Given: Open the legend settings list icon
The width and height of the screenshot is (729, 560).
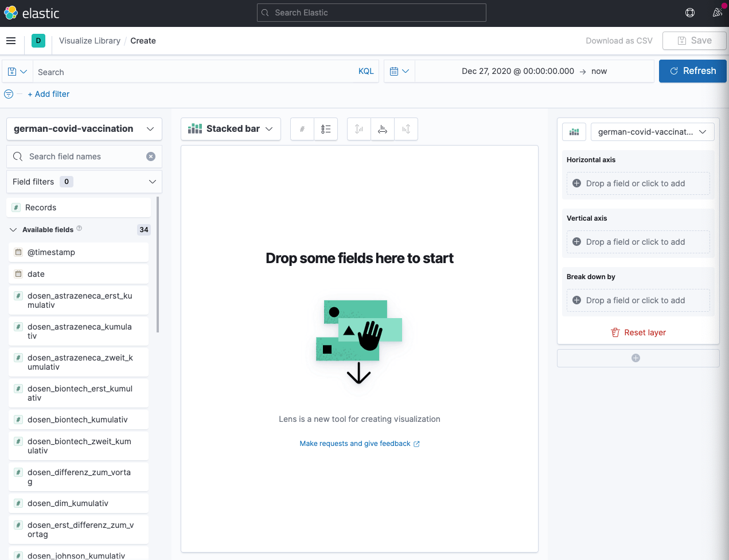Looking at the screenshot, I should [x=326, y=129].
